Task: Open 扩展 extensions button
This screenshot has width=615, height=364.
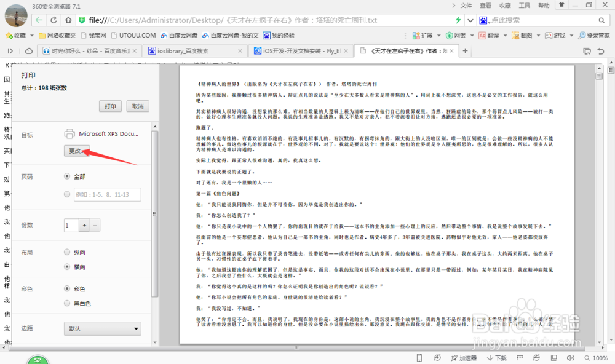Action: [423, 35]
